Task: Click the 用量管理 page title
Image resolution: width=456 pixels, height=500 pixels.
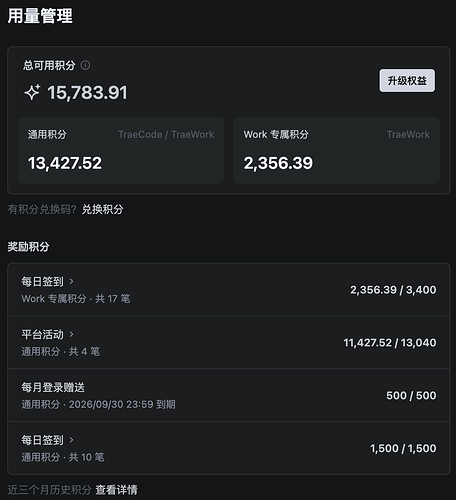Action: (x=40, y=16)
